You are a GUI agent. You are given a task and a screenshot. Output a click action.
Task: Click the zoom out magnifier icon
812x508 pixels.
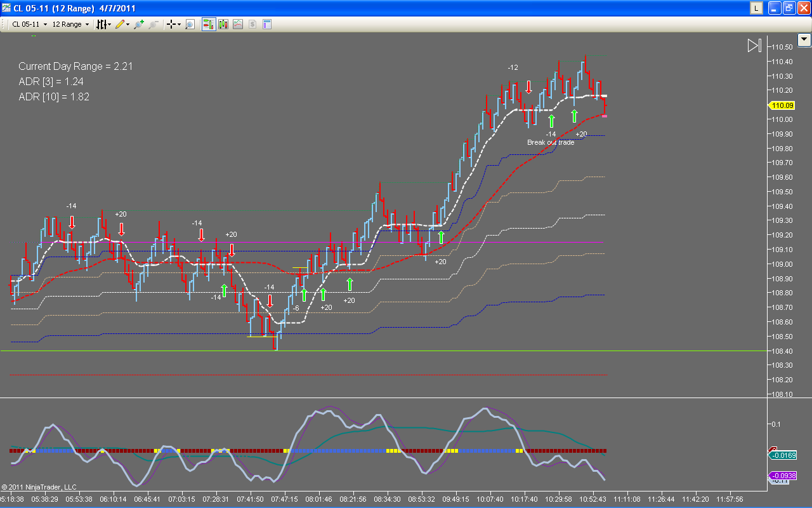click(154, 24)
